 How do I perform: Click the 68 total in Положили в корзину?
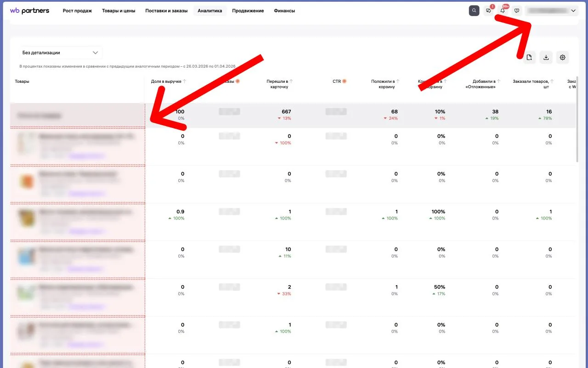click(394, 112)
